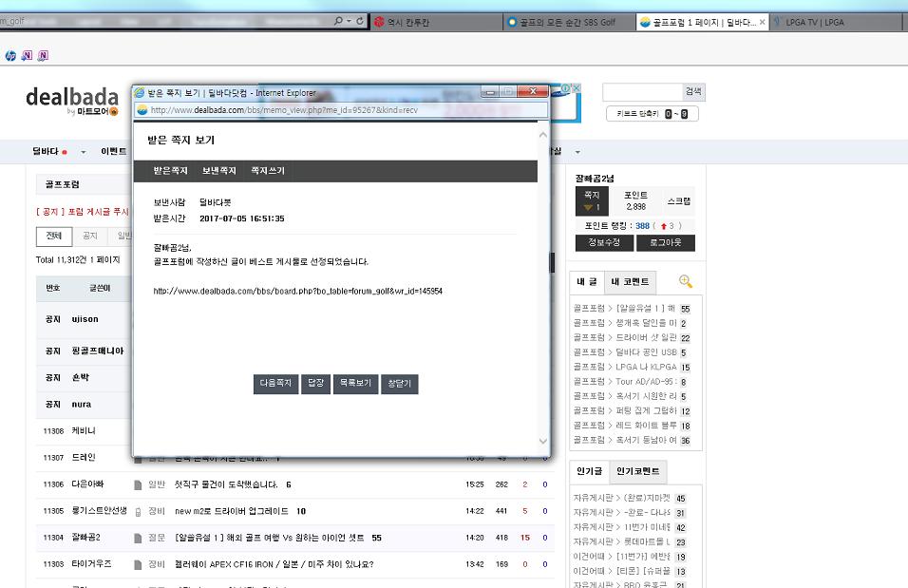Image resolution: width=908 pixels, height=588 pixels.
Task: Click the dealbada logo
Action: pyautogui.click(x=71, y=99)
